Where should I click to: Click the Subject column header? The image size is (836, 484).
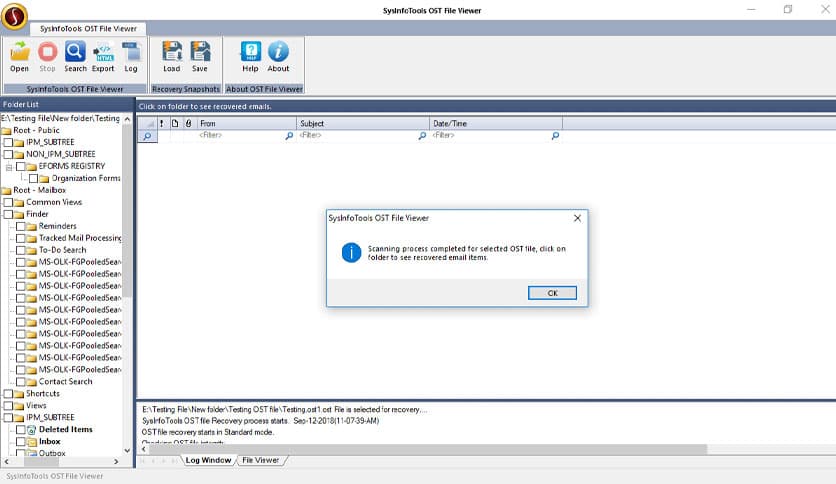(363, 123)
